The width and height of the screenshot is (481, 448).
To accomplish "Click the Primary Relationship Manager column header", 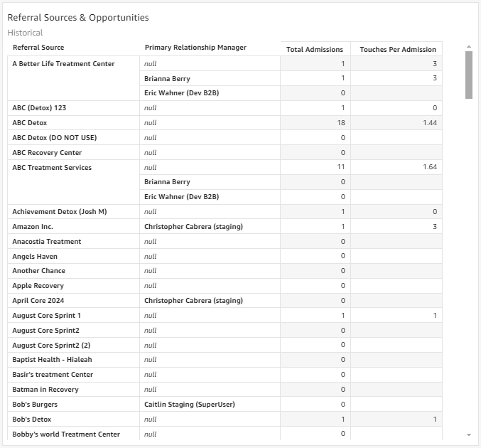I will point(195,48).
